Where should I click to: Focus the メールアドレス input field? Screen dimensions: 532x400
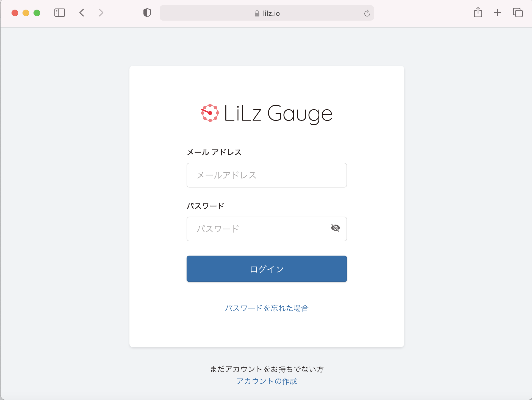pos(266,175)
